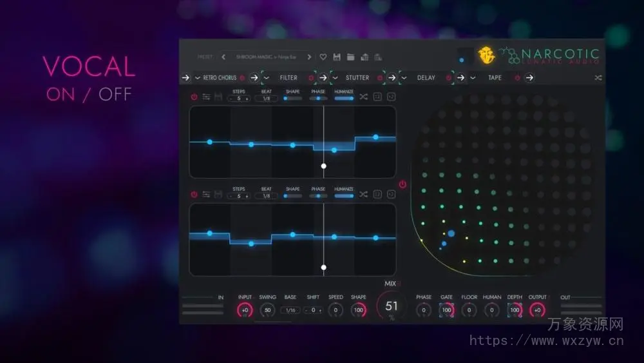Select the Stutter module tab
The image size is (644, 363).
(x=357, y=78)
